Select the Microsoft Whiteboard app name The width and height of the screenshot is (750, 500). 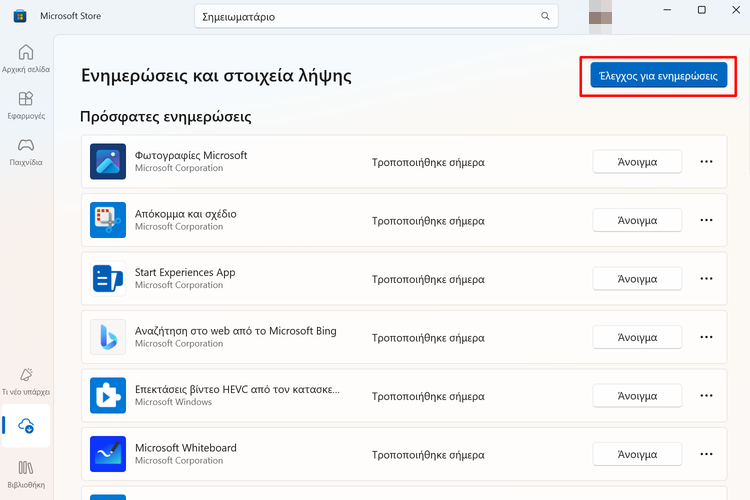pos(186,448)
